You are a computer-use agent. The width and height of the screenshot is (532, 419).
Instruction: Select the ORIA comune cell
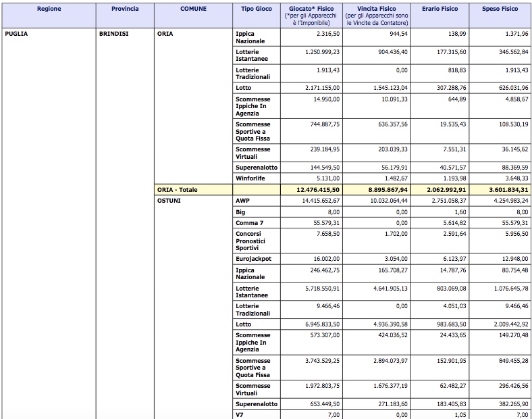point(165,33)
